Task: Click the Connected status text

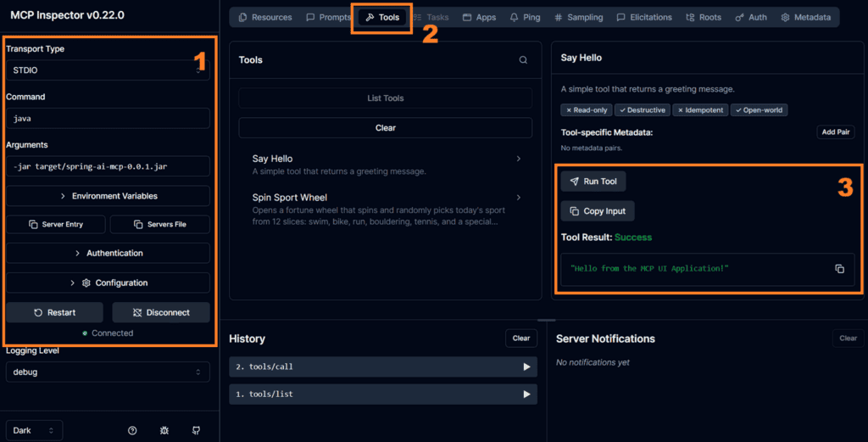Action: coord(113,333)
